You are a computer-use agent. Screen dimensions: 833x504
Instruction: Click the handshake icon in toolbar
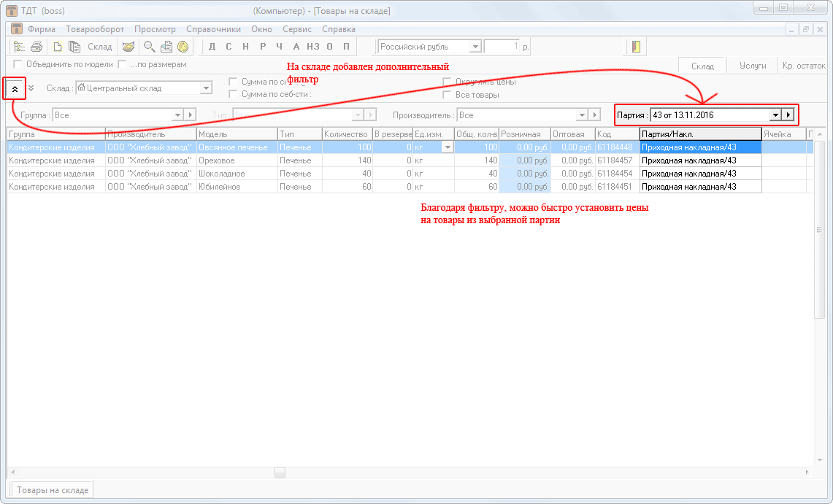pos(128,47)
